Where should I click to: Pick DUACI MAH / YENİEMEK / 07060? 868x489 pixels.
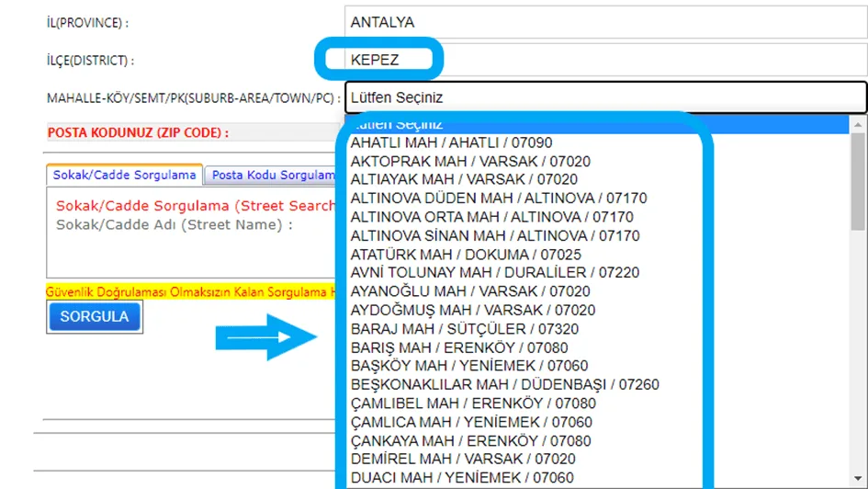point(597,478)
